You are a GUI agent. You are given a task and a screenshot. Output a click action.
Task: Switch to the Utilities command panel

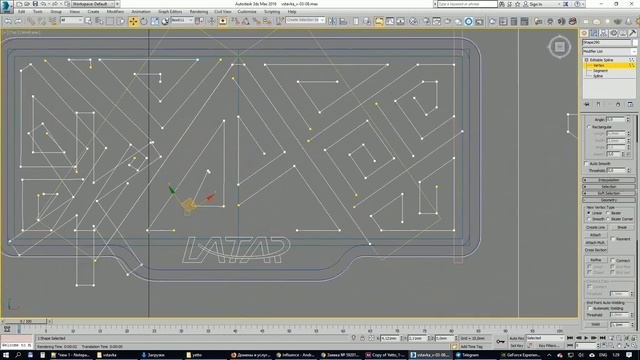coord(633,33)
